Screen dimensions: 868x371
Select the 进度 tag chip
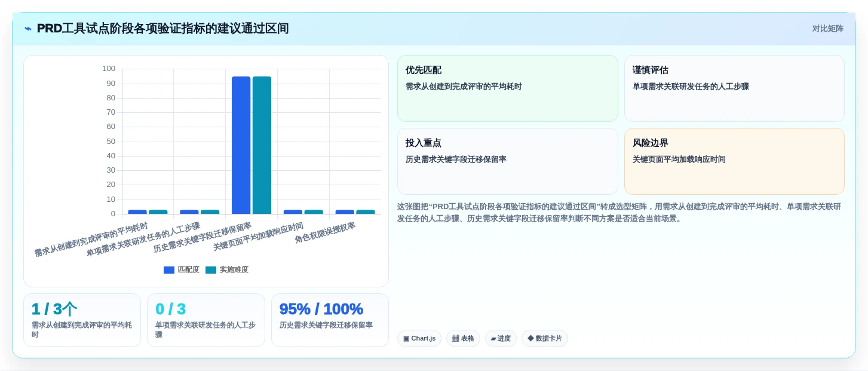[x=501, y=339]
